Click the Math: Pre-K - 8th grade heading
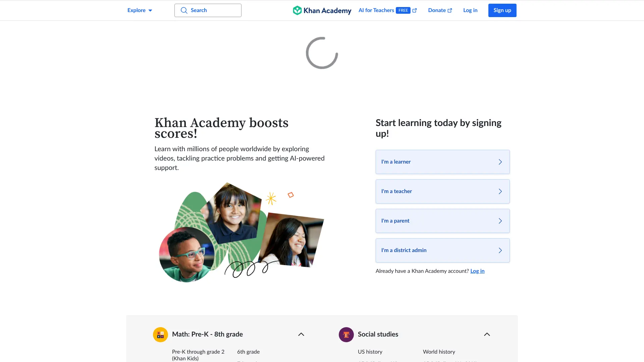 tap(207, 335)
